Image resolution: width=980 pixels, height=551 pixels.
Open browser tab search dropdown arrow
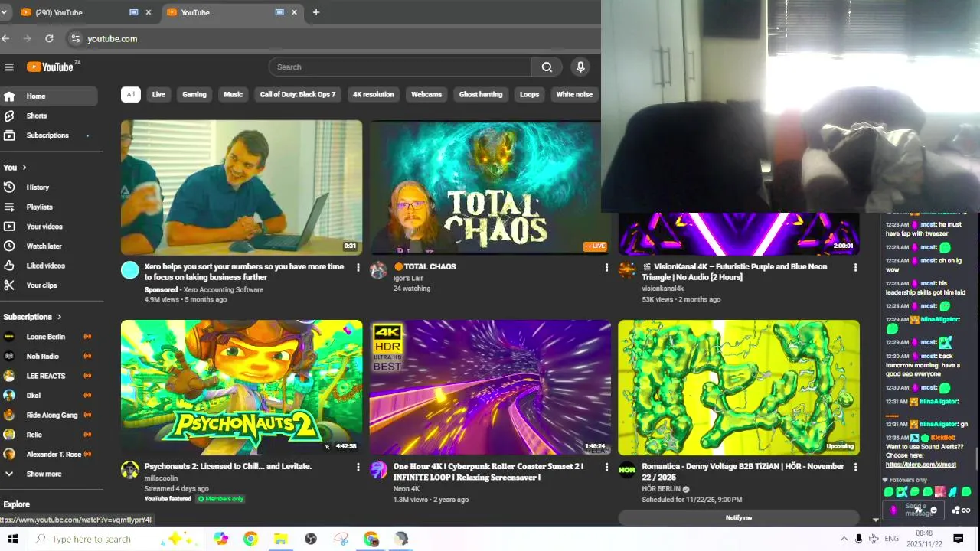(4, 12)
